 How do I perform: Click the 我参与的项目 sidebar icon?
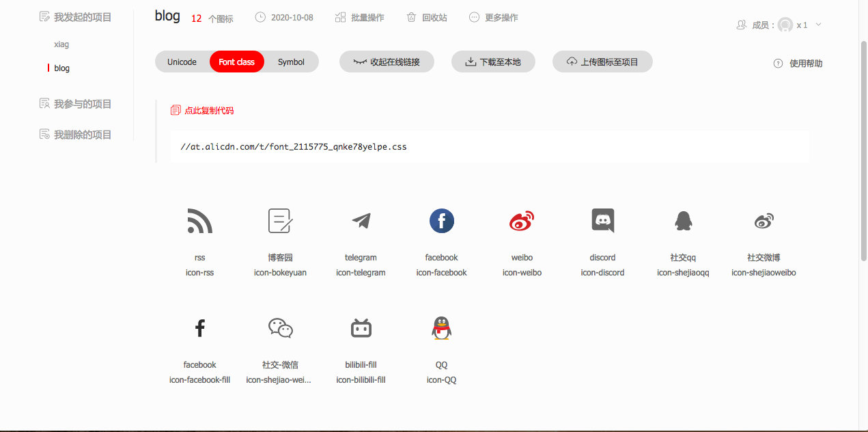(x=44, y=103)
